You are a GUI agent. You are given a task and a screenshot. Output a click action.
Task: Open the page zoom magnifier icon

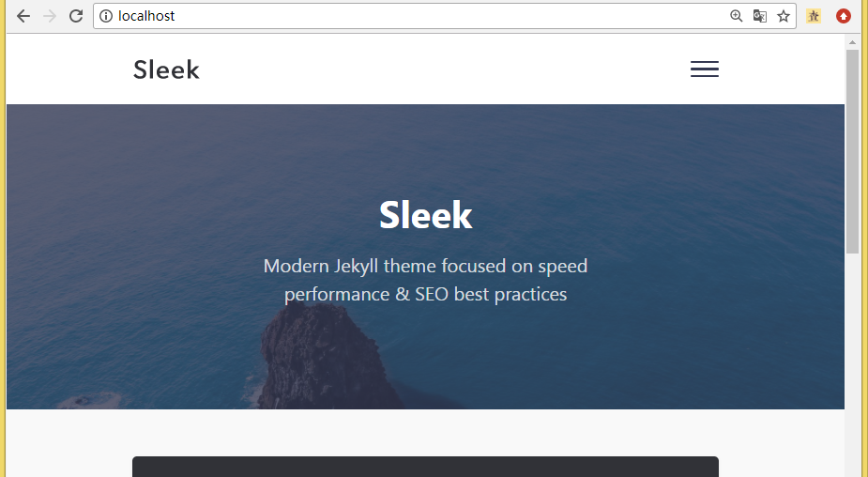coord(736,16)
